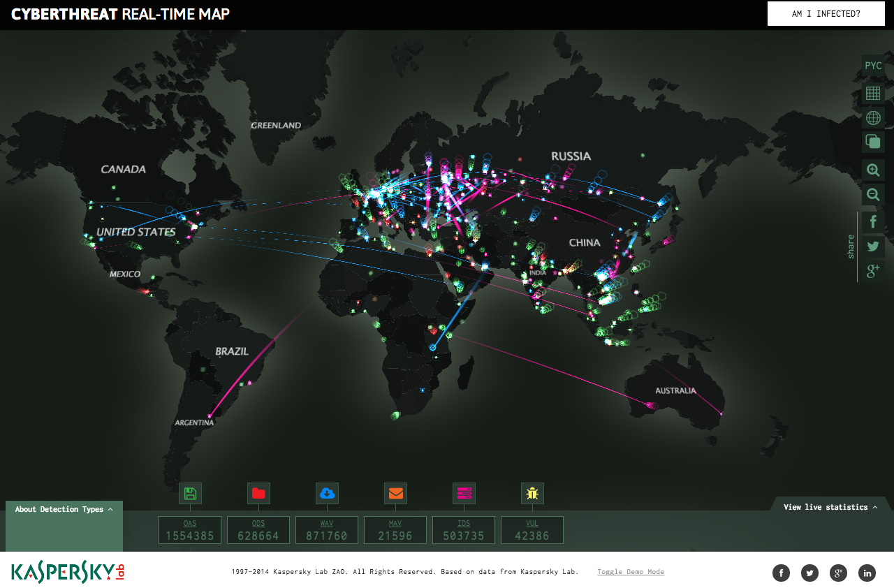894x588 pixels.
Task: Open the MAV counter box
Action: [x=395, y=530]
